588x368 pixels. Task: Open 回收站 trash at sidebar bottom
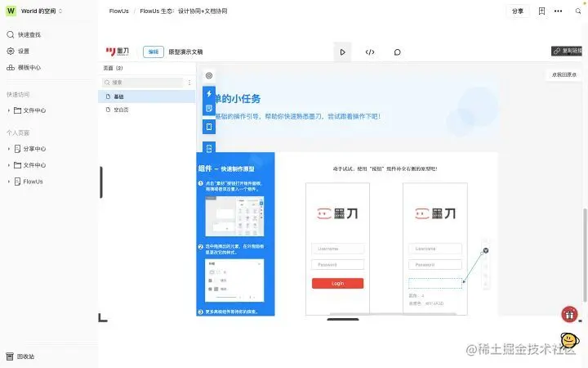20,357
